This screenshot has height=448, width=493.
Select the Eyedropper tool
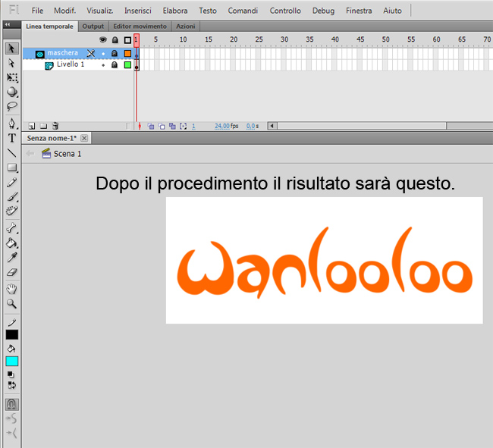pos(12,257)
